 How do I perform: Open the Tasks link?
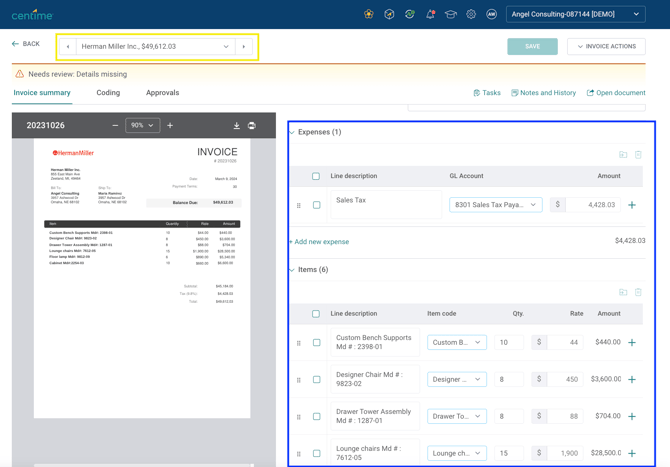pyautogui.click(x=487, y=93)
